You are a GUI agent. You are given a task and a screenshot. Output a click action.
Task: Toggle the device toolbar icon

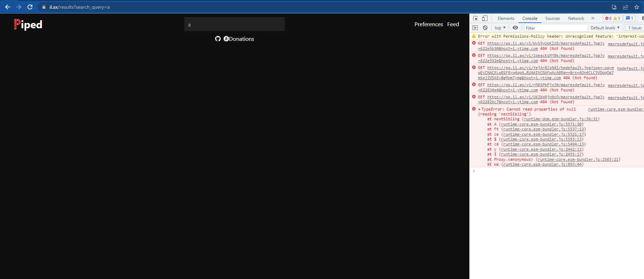point(485,18)
